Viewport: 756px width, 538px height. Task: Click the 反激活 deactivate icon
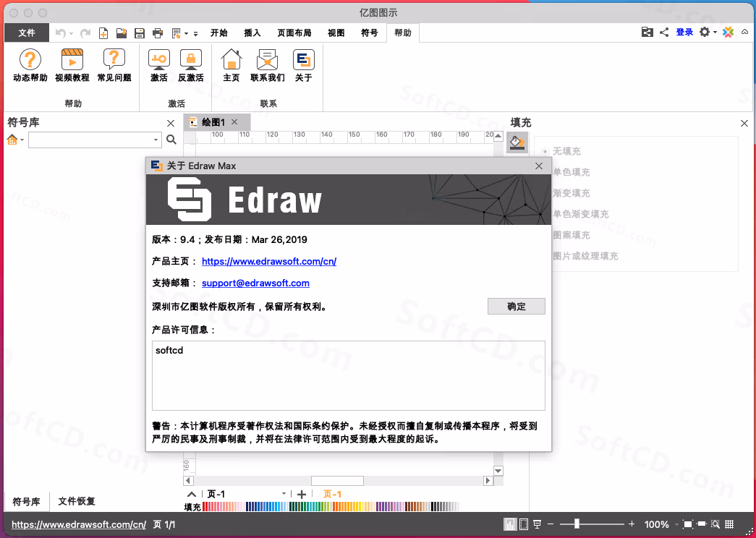tap(191, 65)
